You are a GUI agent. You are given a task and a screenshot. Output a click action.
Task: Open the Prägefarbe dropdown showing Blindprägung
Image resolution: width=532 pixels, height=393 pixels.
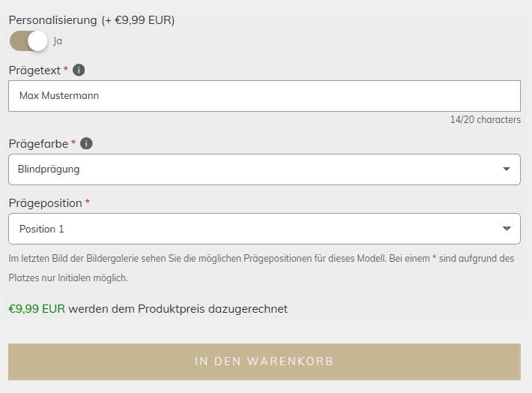point(255,169)
